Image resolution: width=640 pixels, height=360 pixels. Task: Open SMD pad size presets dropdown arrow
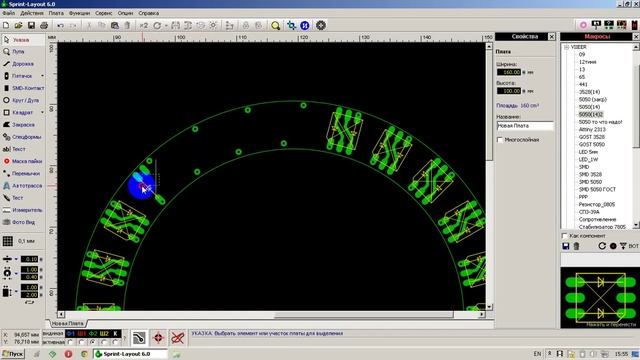[16, 291]
